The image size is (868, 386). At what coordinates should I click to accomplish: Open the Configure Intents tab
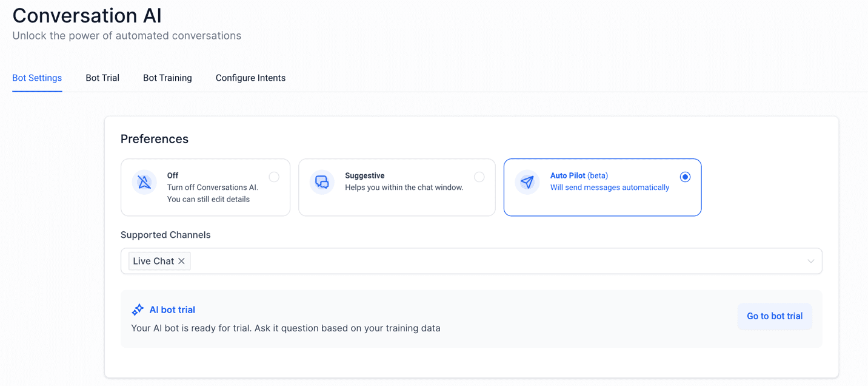pos(250,78)
